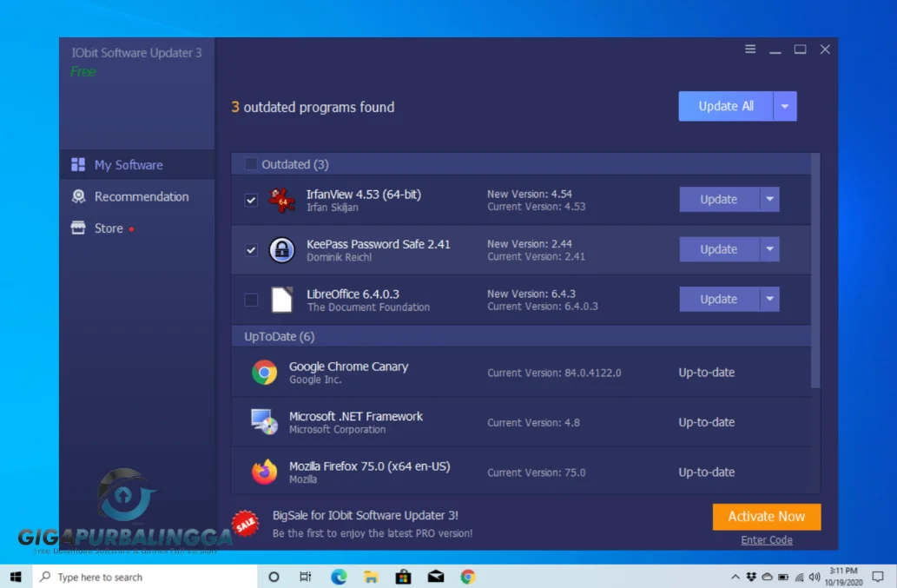Click the KeePass Password Safe lock icon

pos(280,249)
